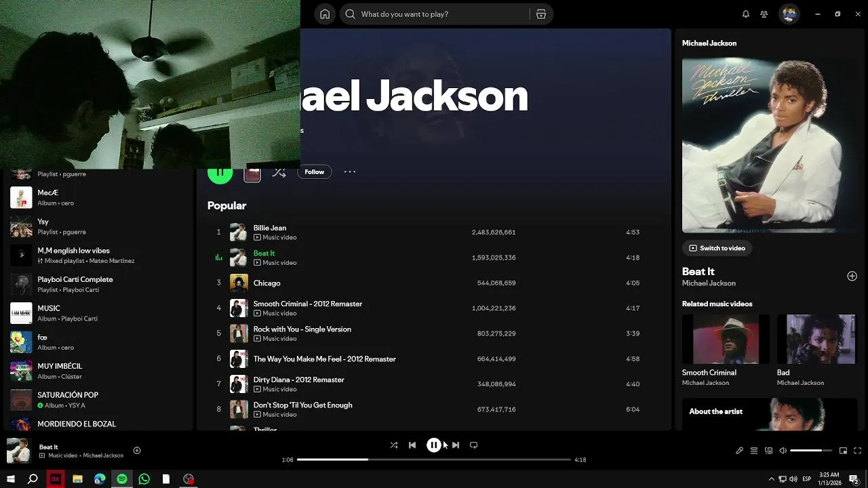Open MORDIENDO EL BOZAL in library
The width and height of the screenshot is (868, 488).
(x=98, y=424)
